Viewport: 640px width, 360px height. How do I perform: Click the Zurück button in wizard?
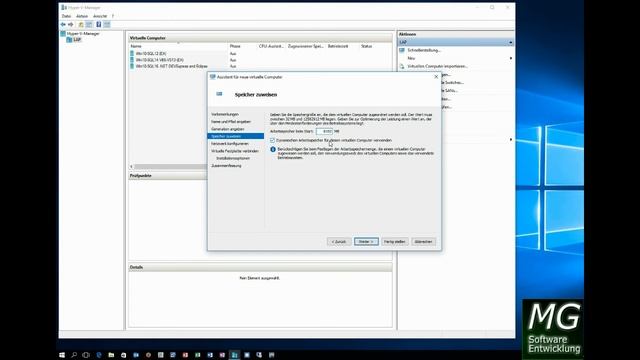(339, 242)
